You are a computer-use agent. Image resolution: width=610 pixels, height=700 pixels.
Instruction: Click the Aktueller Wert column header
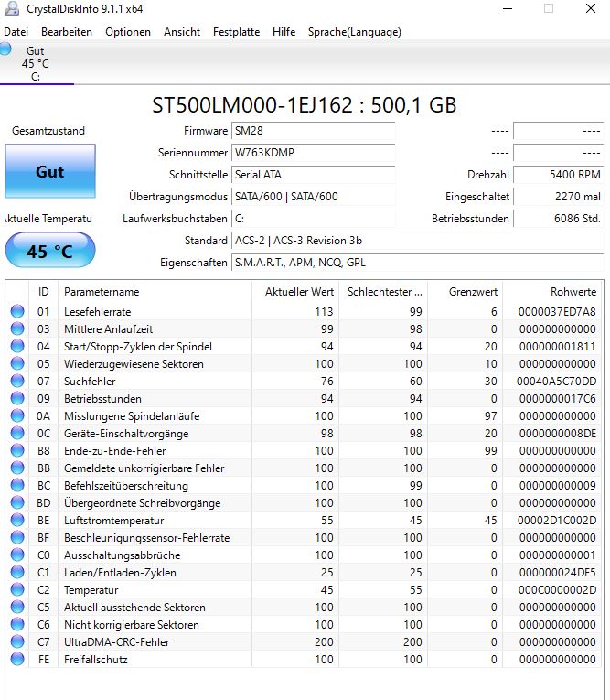click(295, 292)
